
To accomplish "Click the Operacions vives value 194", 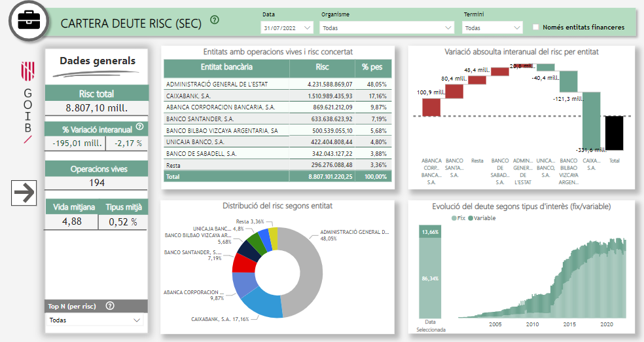I will [x=97, y=183].
